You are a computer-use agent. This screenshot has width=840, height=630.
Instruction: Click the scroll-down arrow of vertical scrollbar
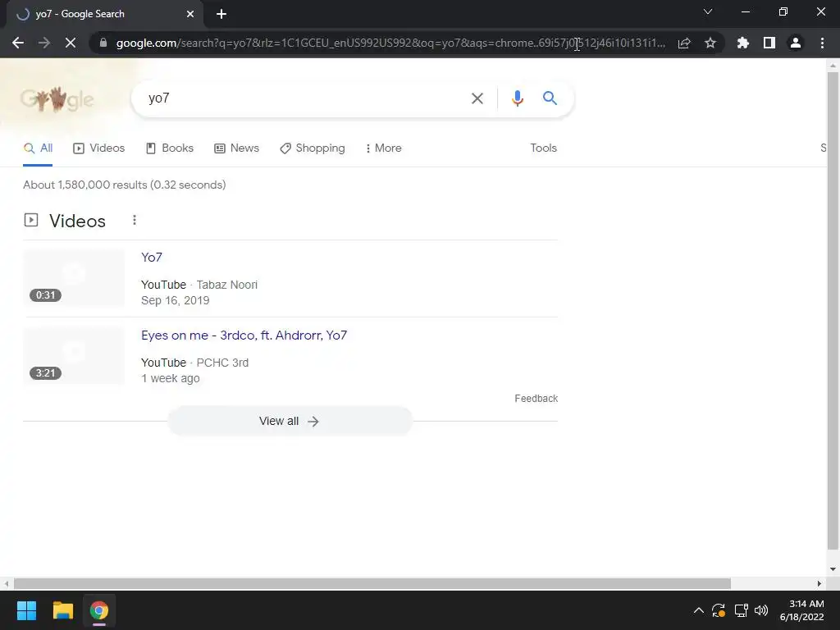coord(833,569)
